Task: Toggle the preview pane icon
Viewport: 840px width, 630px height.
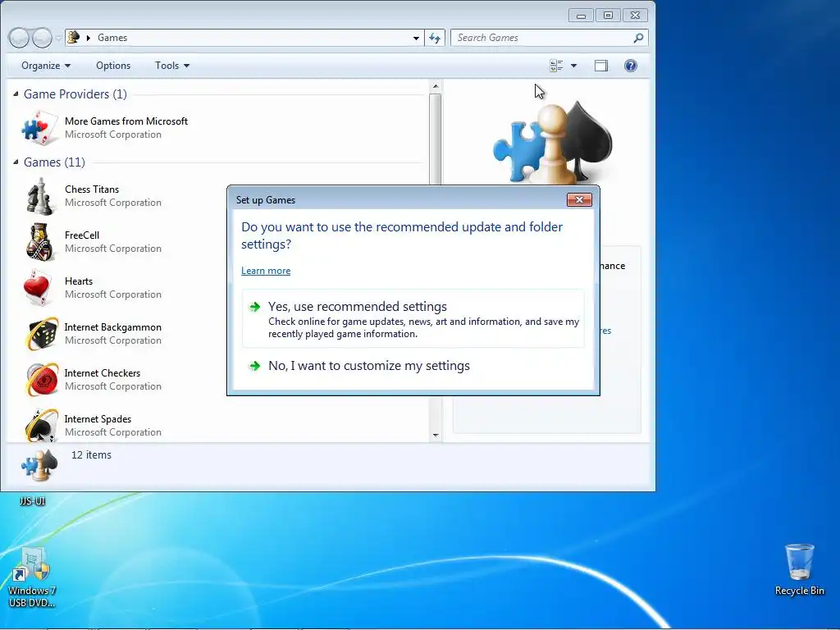Action: point(601,66)
